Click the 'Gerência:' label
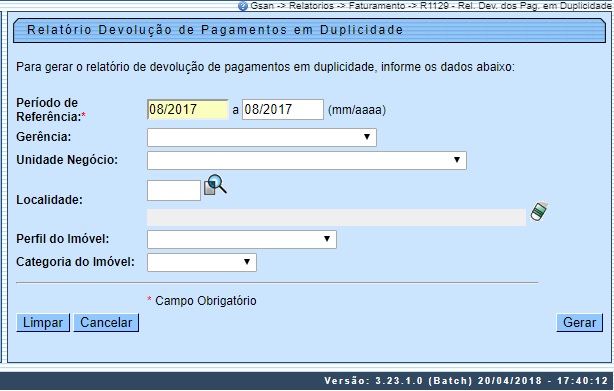 (x=43, y=137)
